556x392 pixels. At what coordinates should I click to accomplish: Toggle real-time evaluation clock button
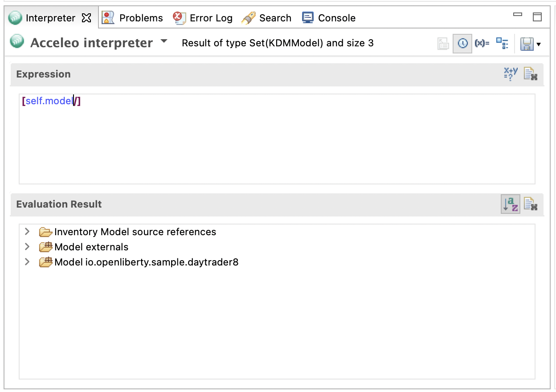tap(462, 44)
